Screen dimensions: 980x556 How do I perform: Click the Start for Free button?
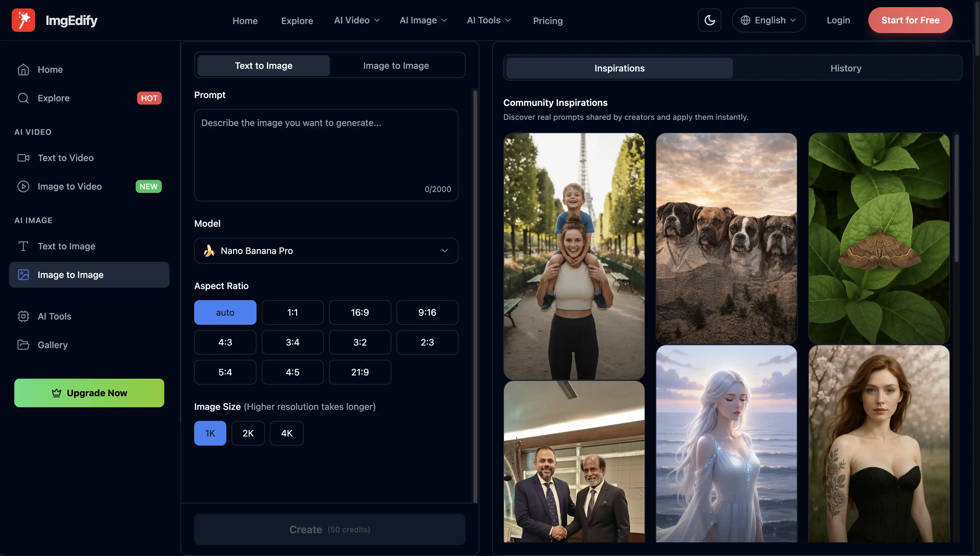910,20
